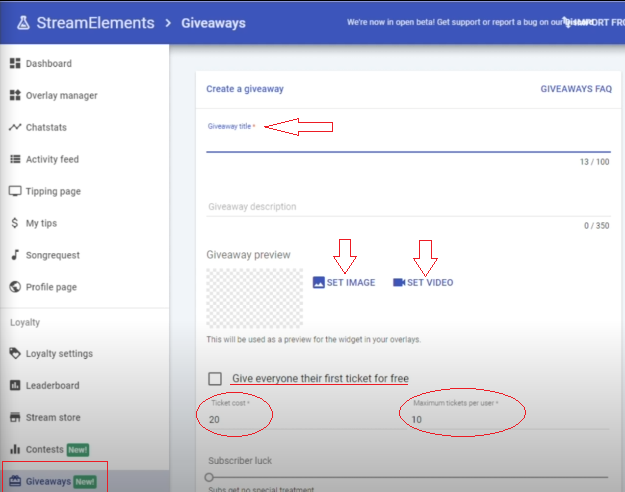Click the Subscriber luck slider handle

(x=209, y=477)
